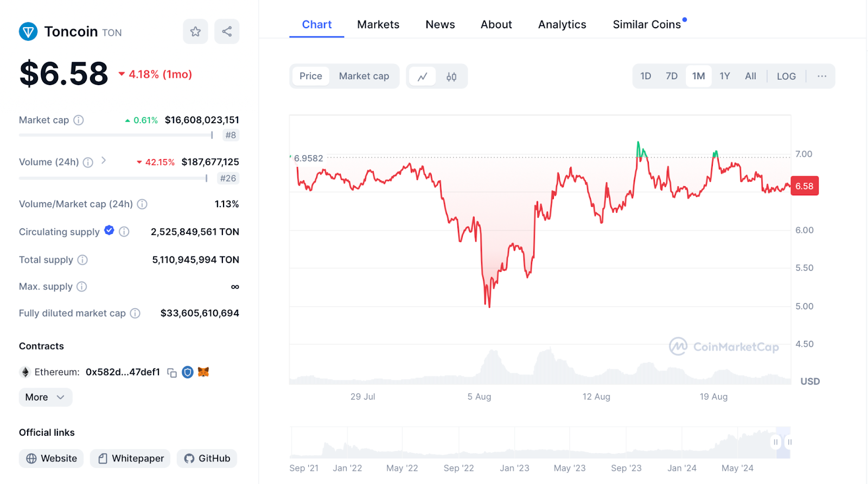868x484 pixels.
Task: Expand the More contracts dropdown
Action: (46, 397)
